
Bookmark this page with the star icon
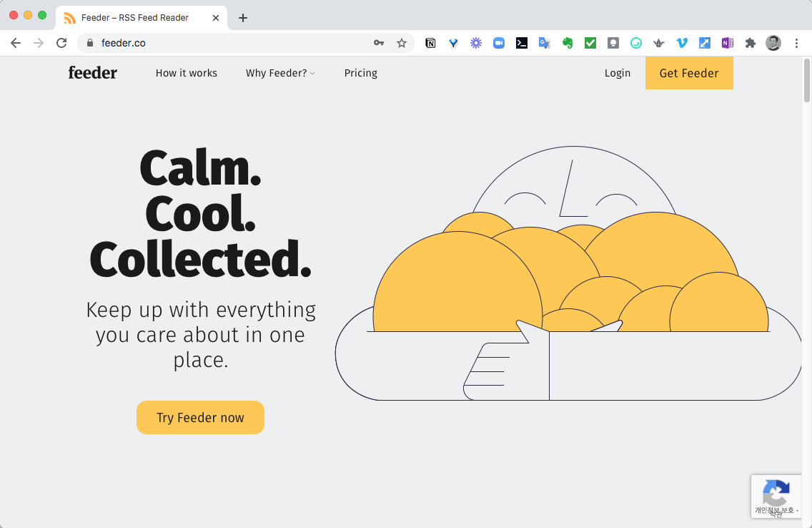pos(401,43)
